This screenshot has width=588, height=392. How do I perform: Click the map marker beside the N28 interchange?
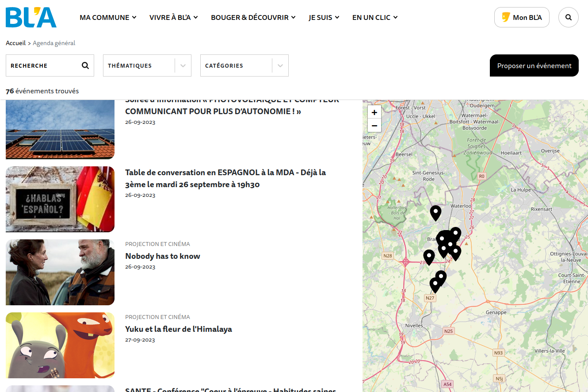pos(429,257)
